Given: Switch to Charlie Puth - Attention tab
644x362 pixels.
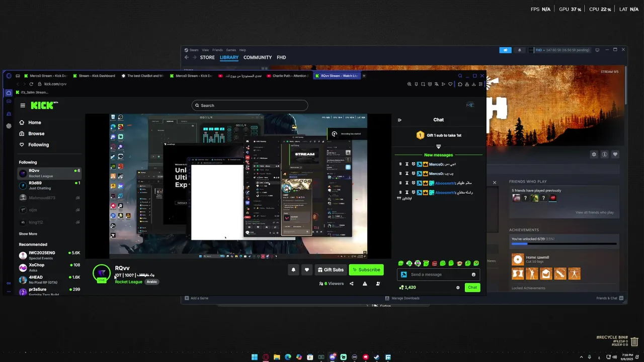Looking at the screenshot, I should click(288, 76).
